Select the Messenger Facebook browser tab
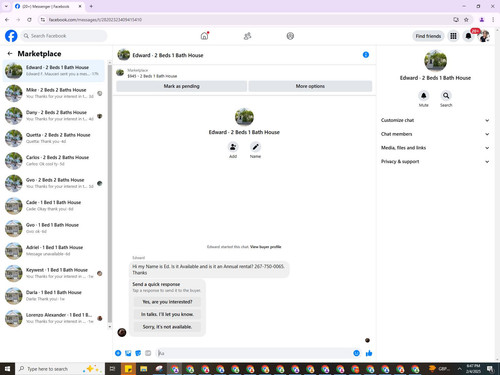 click(48, 6)
